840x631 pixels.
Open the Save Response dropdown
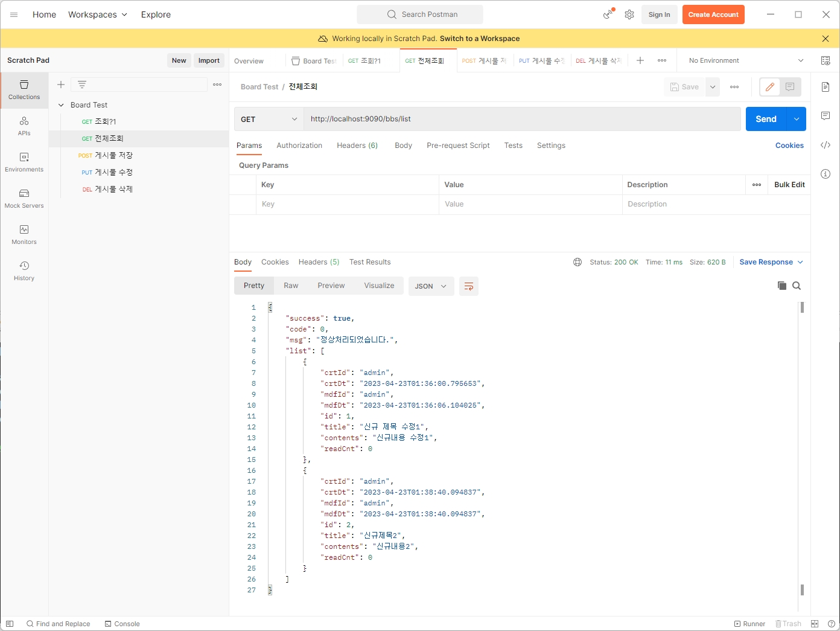(x=771, y=262)
